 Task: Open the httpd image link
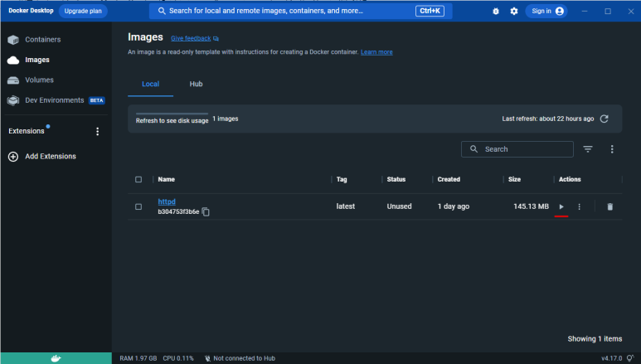(167, 201)
